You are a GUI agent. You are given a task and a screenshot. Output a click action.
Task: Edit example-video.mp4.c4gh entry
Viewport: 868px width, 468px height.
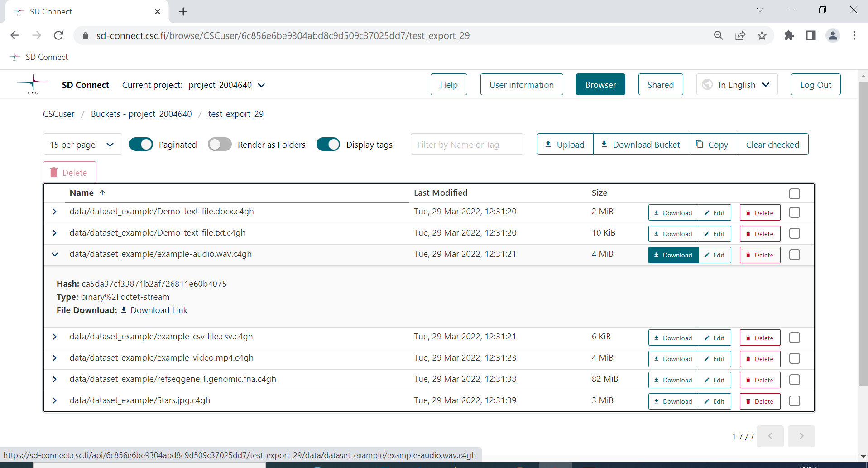pos(715,359)
